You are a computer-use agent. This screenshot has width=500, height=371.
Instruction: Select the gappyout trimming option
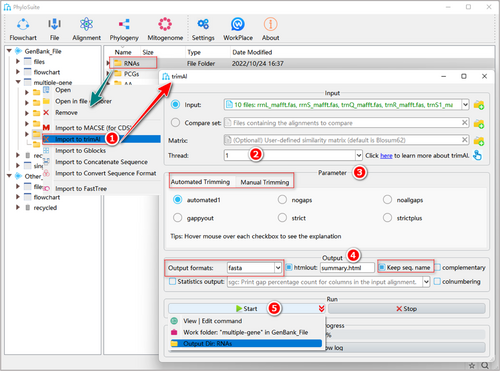pyautogui.click(x=177, y=218)
